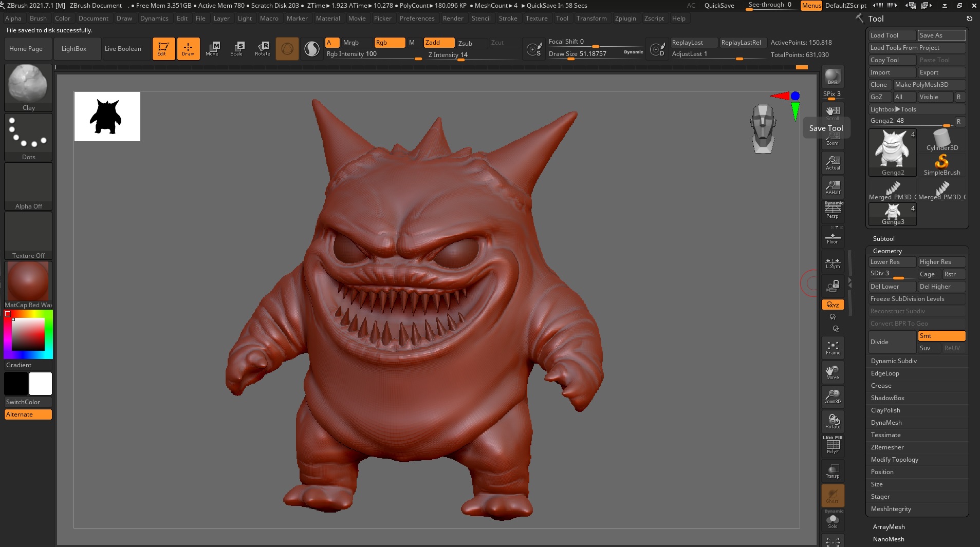Viewport: 980px width, 547px height.
Task: Click the Make PolyMesh3D button
Action: click(x=929, y=85)
